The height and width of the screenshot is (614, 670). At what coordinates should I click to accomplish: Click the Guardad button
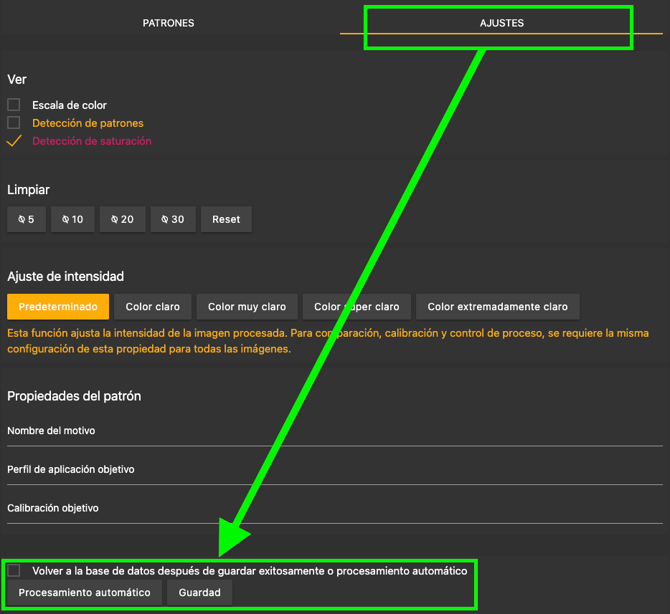[200, 592]
